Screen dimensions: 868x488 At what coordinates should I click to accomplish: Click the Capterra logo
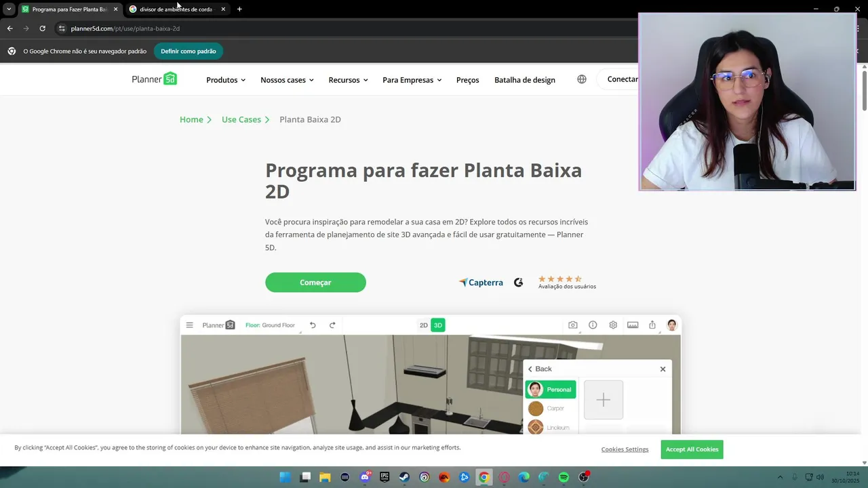point(481,283)
